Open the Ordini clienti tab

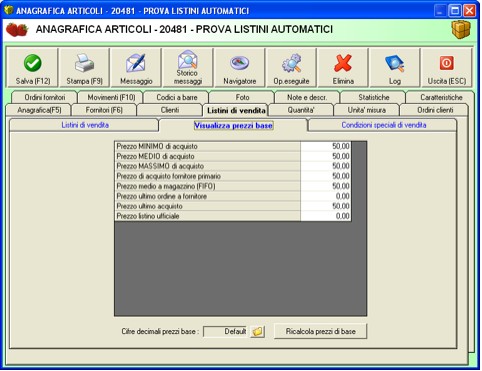tap(435, 110)
